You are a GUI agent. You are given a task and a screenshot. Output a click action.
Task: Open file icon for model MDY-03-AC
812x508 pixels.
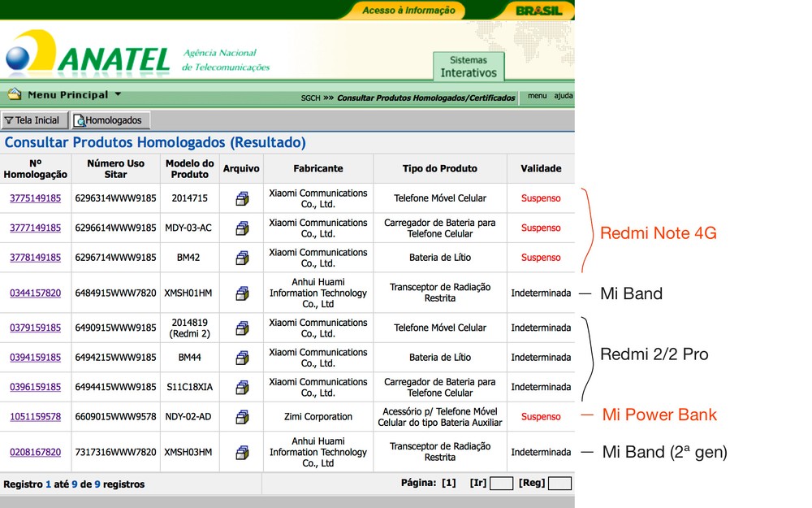tap(242, 228)
